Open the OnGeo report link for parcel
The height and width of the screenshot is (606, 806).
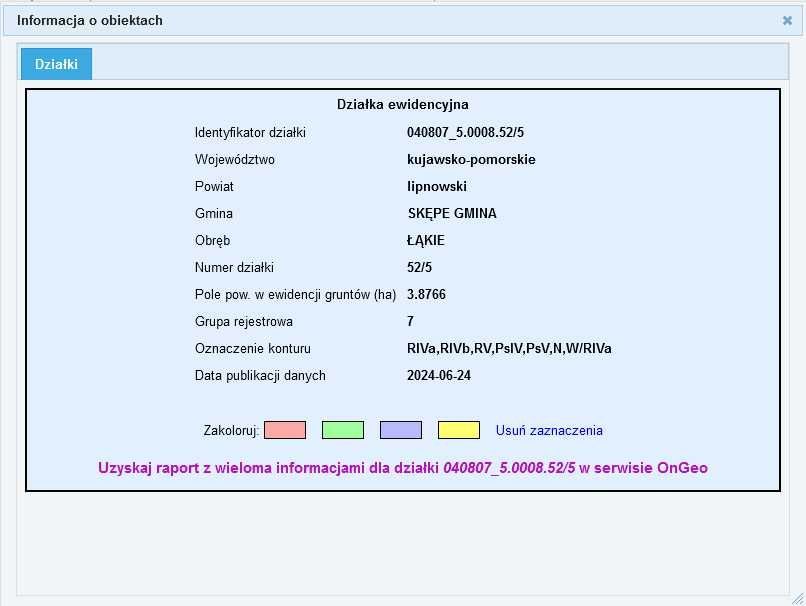click(x=403, y=468)
